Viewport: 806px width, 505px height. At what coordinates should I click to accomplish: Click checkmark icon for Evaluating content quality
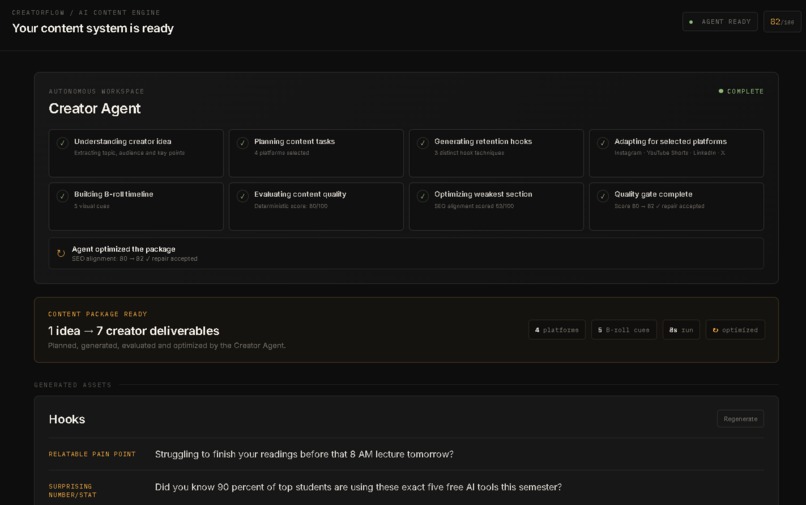243,196
